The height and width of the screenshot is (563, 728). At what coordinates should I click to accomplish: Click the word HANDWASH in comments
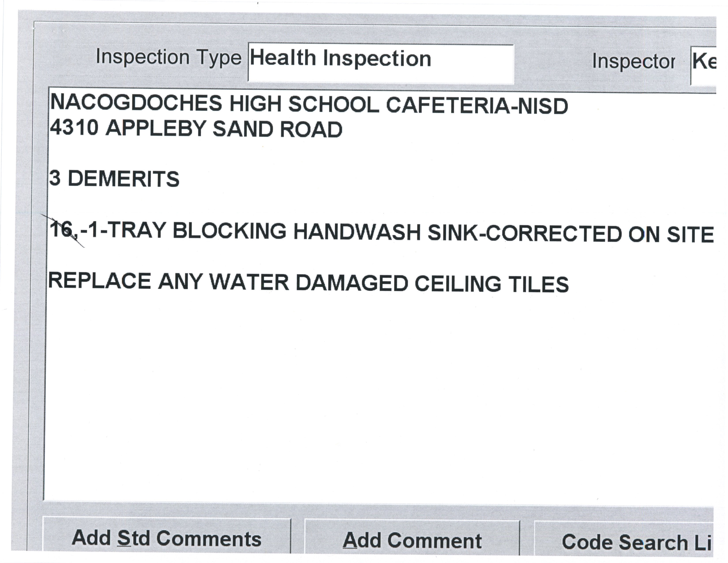click(x=357, y=232)
